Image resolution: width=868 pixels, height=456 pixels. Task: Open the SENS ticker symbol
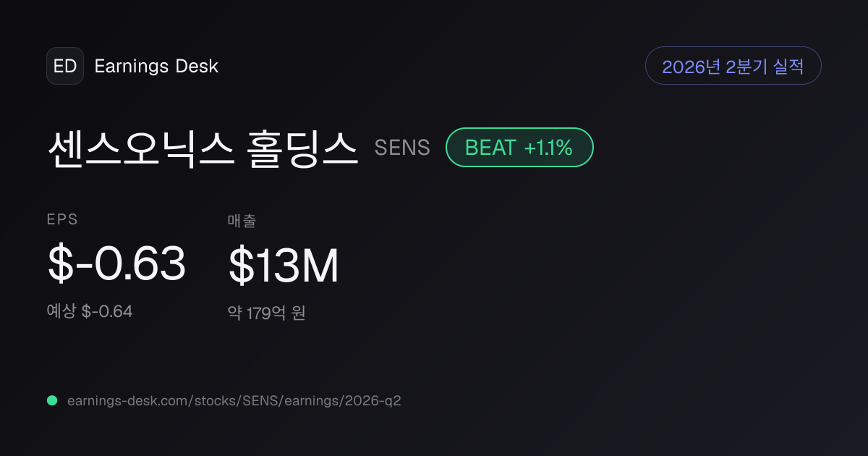pyautogui.click(x=402, y=148)
